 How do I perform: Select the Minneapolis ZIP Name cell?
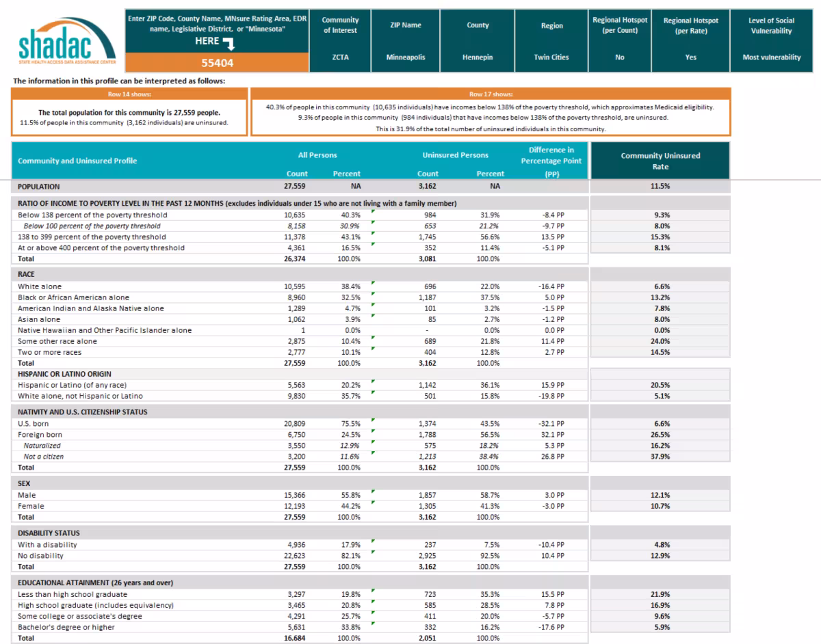pyautogui.click(x=408, y=57)
